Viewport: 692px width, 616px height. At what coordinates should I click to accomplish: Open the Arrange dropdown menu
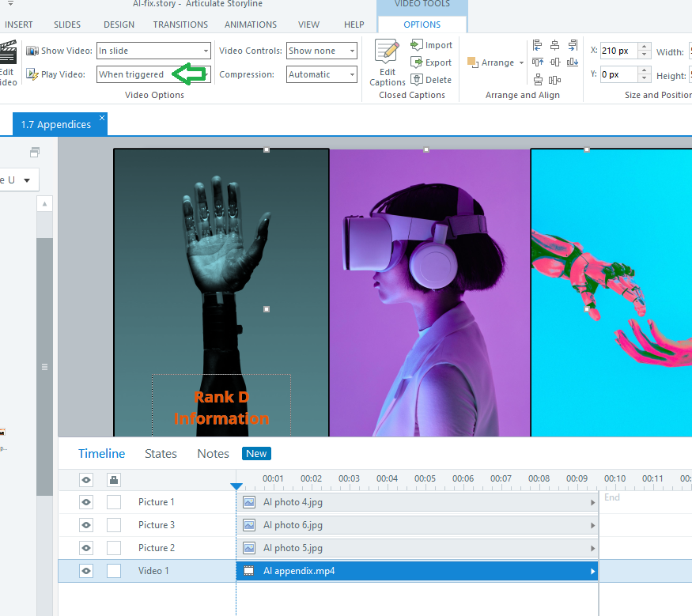click(496, 62)
